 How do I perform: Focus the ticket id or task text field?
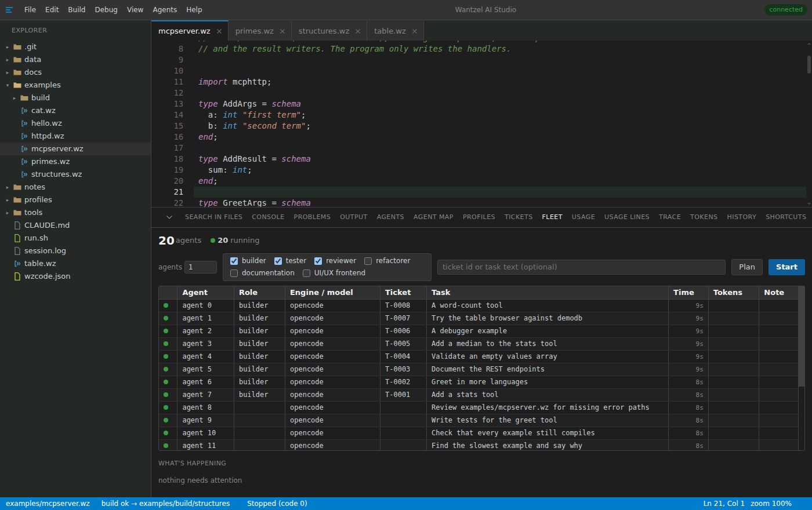581,267
